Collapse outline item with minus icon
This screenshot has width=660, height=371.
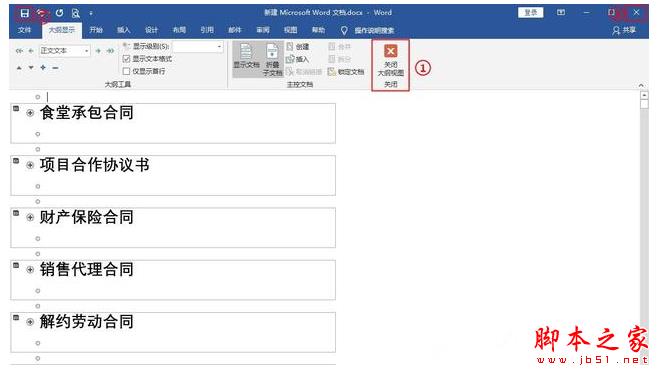pos(56,68)
